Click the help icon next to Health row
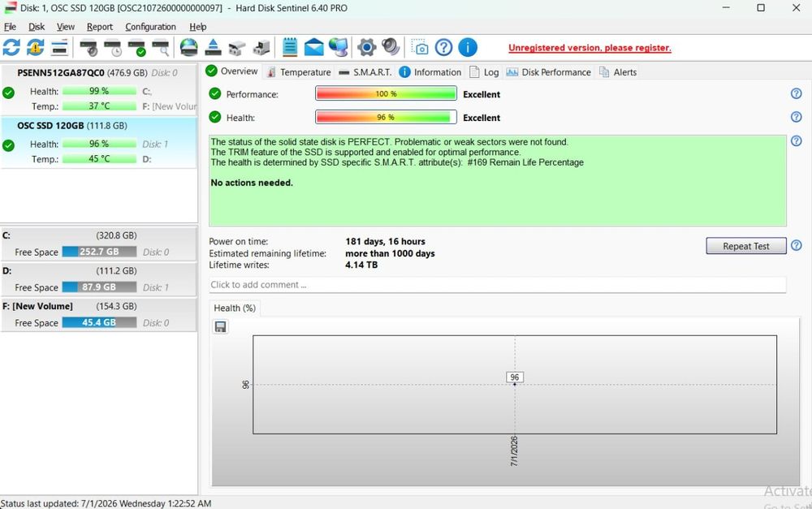812x509 pixels. click(797, 117)
